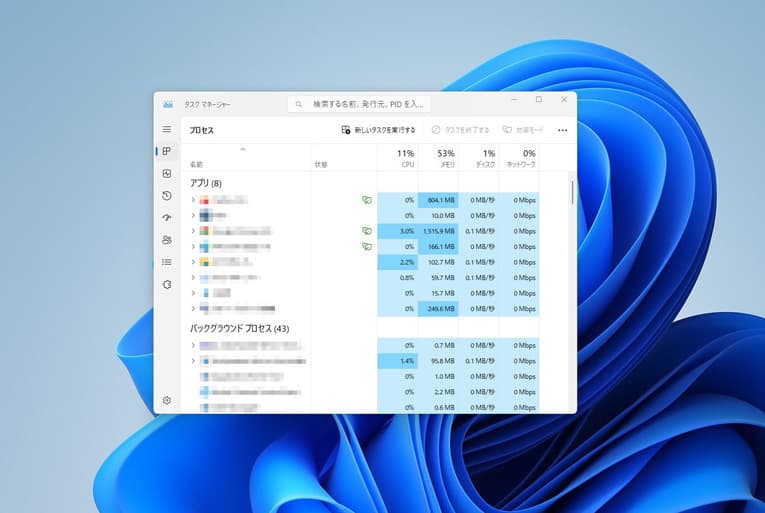Focus the process search box
The width and height of the screenshot is (765, 513).
(360, 103)
